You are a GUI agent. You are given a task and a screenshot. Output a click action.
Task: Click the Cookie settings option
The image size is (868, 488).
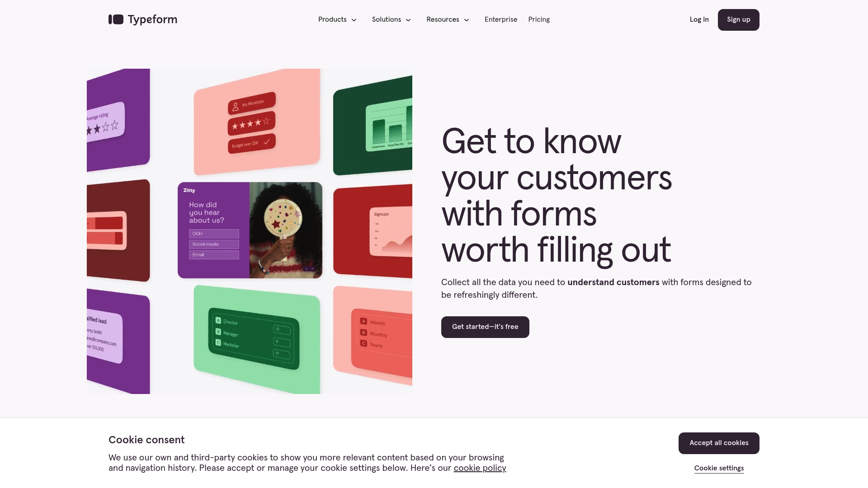pyautogui.click(x=719, y=468)
